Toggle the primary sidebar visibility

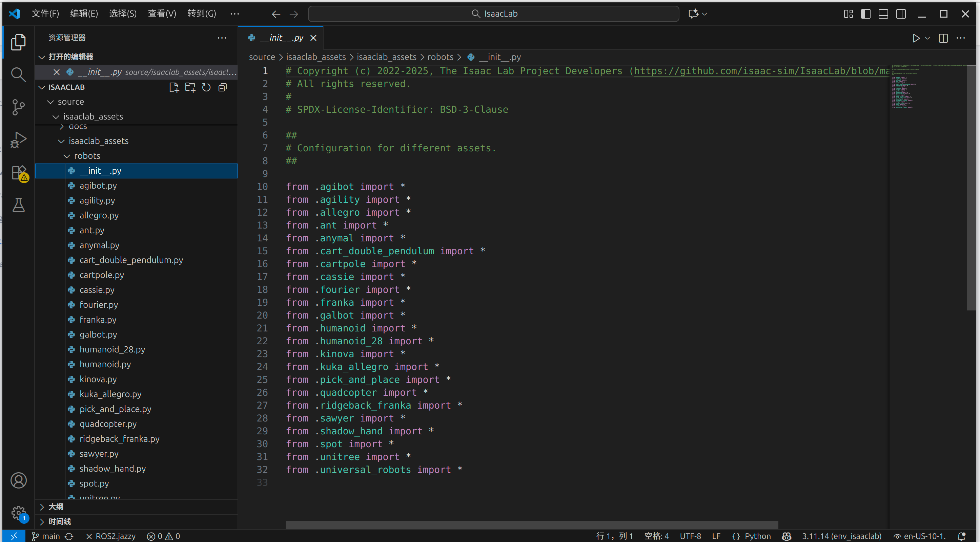(x=865, y=14)
